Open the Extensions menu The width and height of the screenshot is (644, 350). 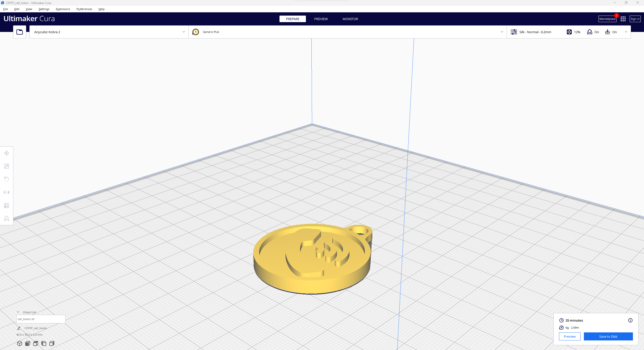(x=63, y=9)
